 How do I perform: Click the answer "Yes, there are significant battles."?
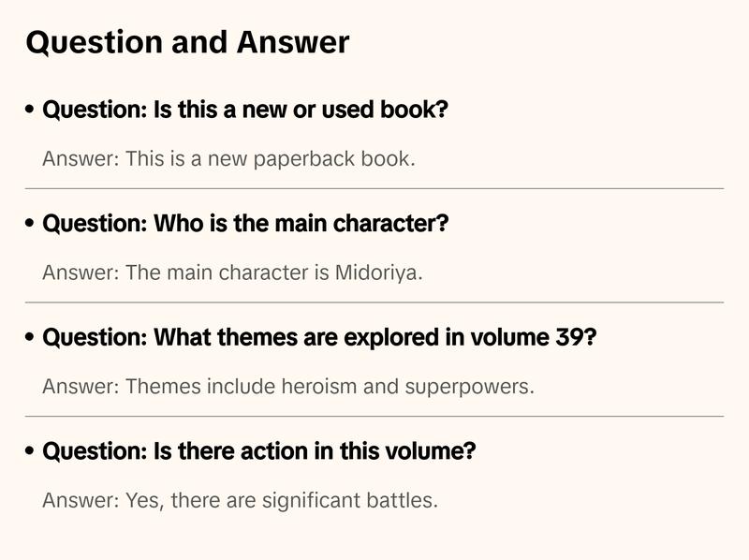(240, 500)
